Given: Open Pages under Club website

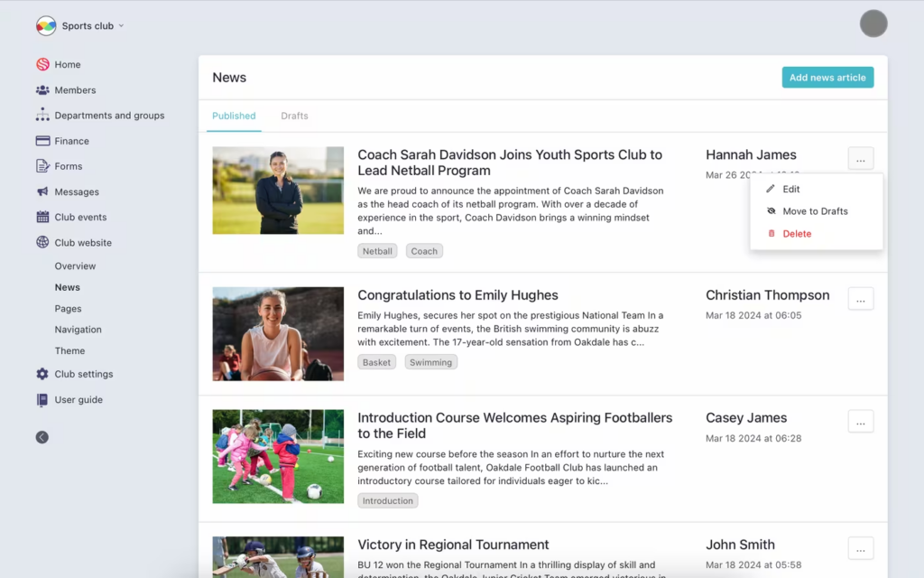Looking at the screenshot, I should click(69, 309).
